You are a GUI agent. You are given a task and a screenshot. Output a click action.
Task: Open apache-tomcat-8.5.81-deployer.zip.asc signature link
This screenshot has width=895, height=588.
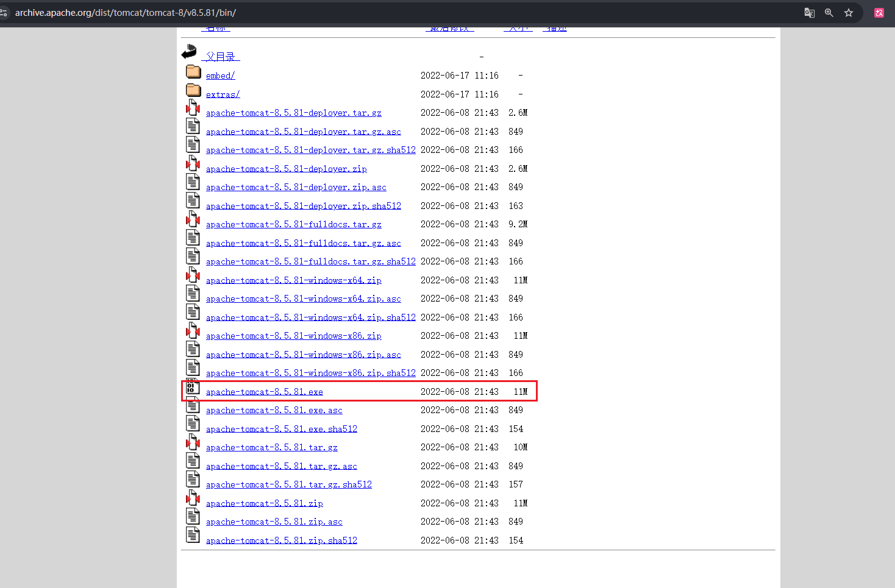click(296, 187)
